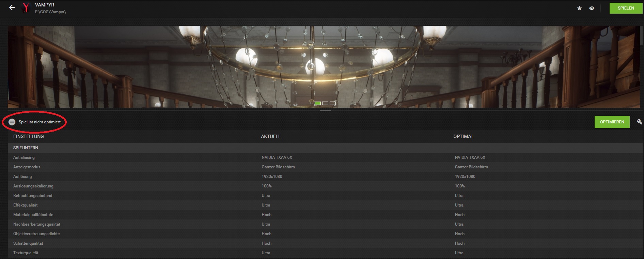Collapse the screenshot panel via the divider handle
Image resolution: width=644 pixels, height=259 pixels.
(325, 111)
